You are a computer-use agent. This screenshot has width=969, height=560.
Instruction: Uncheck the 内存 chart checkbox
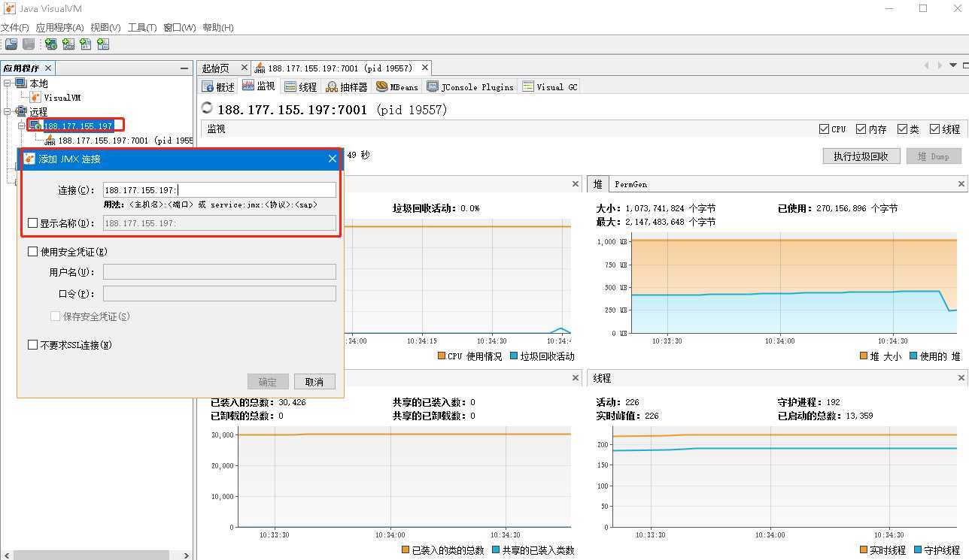(x=861, y=129)
